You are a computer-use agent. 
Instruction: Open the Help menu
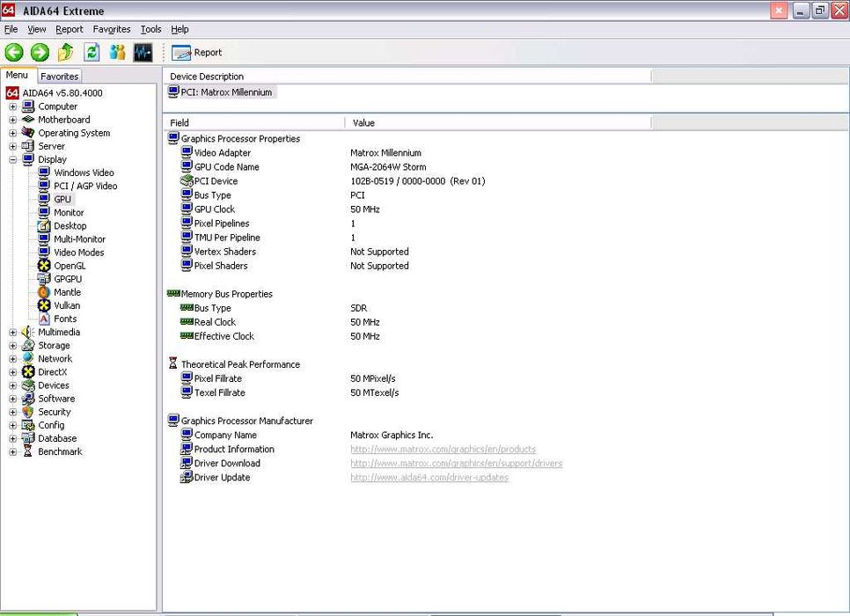[x=180, y=29]
